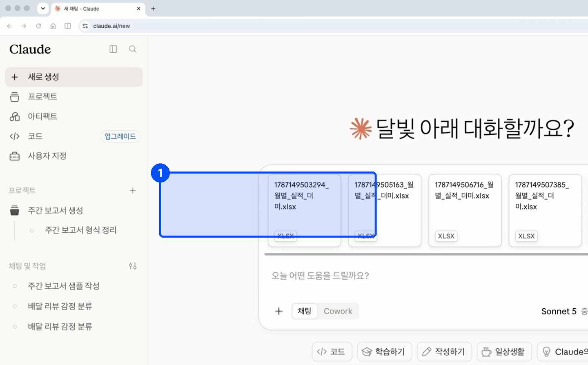Add a new project with the plus icon
This screenshot has width=588, height=365.
pyautogui.click(x=133, y=191)
